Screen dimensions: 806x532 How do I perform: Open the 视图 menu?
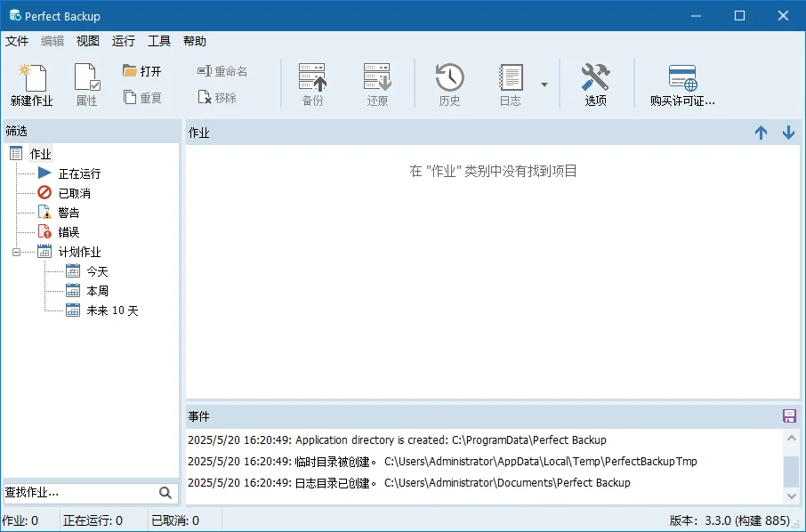click(x=88, y=41)
